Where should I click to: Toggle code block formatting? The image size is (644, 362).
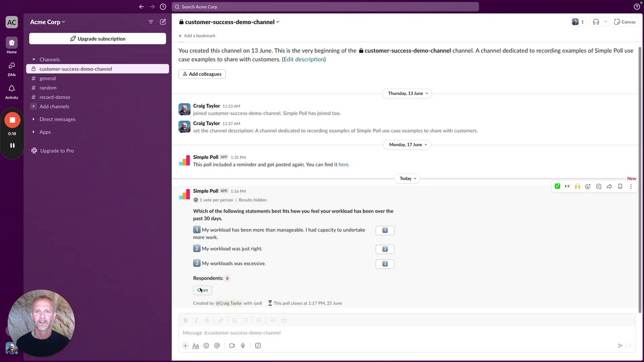click(284, 320)
